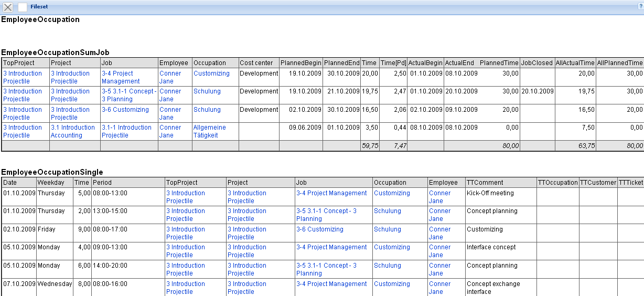This screenshot has height=296, width=644.
Task: Click the Weekday column header
Action: pos(50,183)
